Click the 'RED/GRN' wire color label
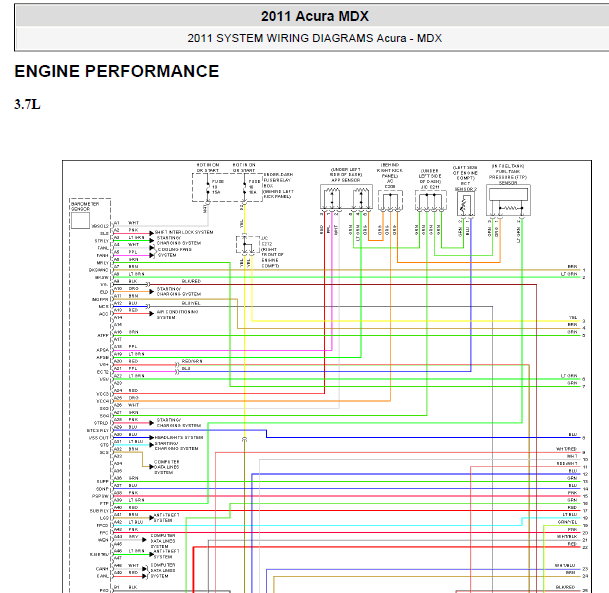Image resolution: width=609 pixels, height=593 pixels. click(x=192, y=361)
